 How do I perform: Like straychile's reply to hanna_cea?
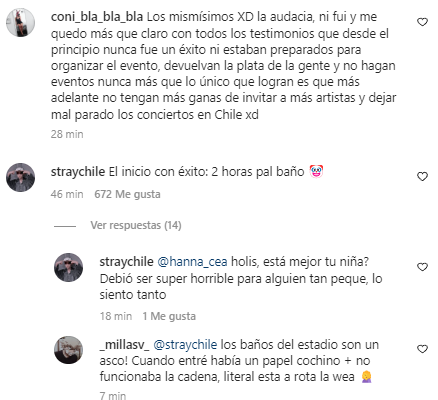[x=422, y=267]
